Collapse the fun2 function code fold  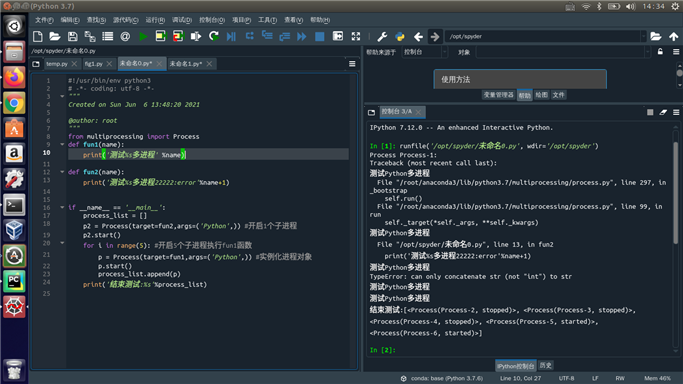click(62, 172)
